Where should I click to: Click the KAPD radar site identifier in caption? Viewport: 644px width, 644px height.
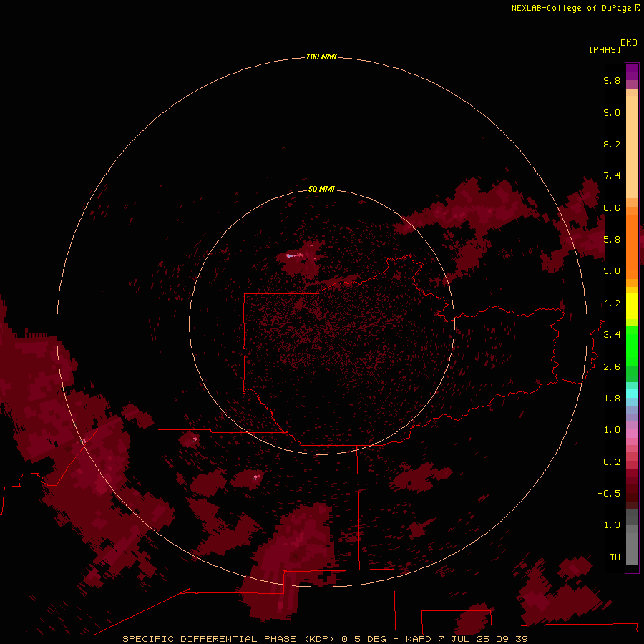coord(419,639)
